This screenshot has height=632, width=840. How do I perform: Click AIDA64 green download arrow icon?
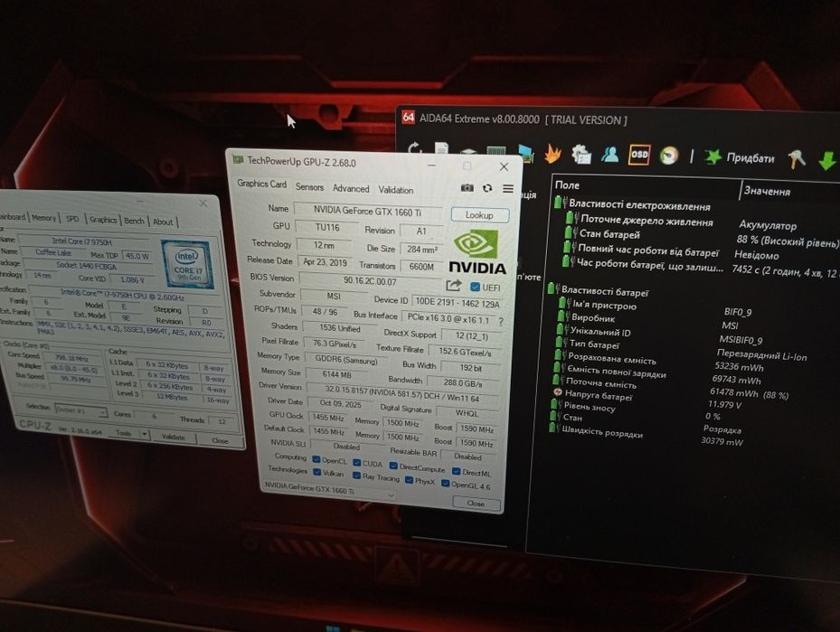tap(827, 161)
